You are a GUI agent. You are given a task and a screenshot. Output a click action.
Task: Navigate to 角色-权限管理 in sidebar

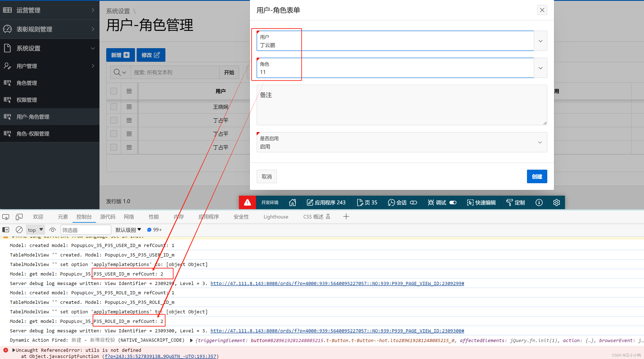click(50, 134)
